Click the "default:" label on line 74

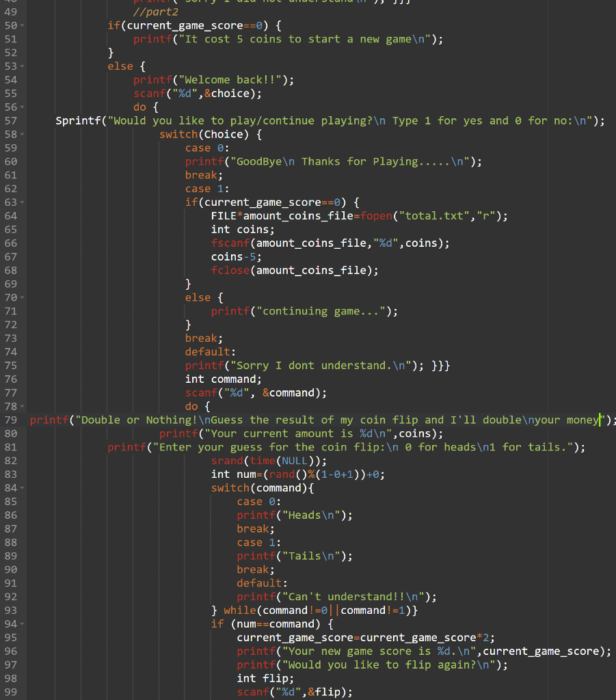[x=211, y=352]
